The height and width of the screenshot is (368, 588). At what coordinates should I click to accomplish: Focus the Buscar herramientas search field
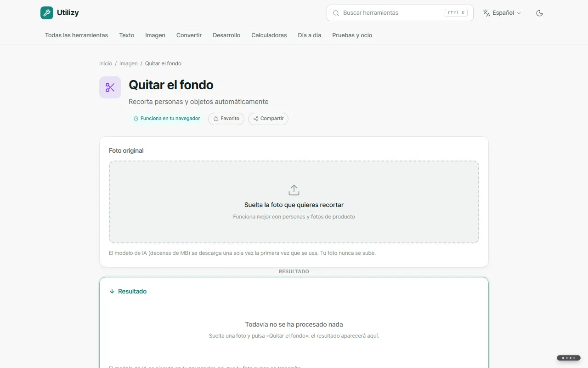[x=400, y=13]
